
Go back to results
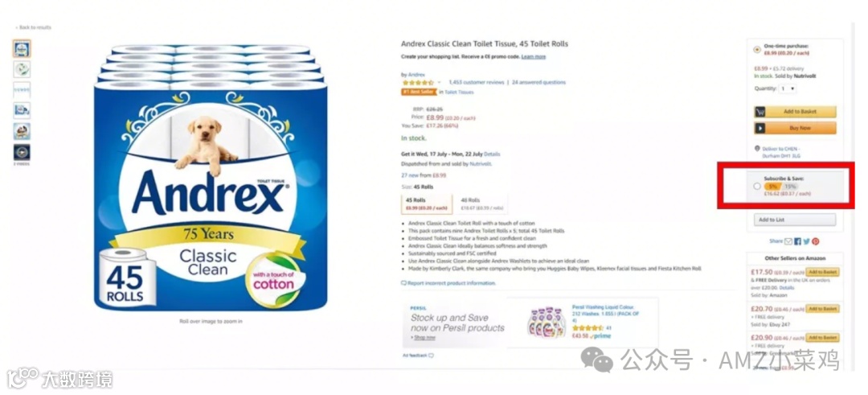tap(33, 27)
